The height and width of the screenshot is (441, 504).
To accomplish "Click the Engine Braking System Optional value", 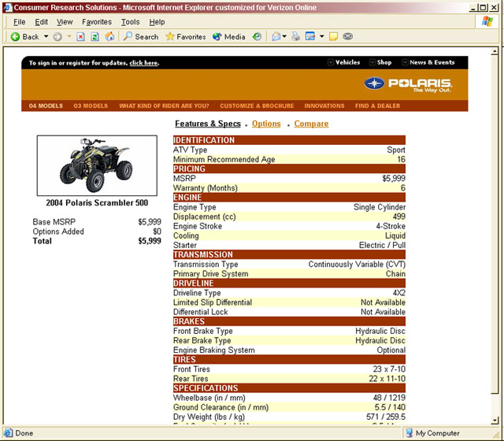I will (391, 350).
